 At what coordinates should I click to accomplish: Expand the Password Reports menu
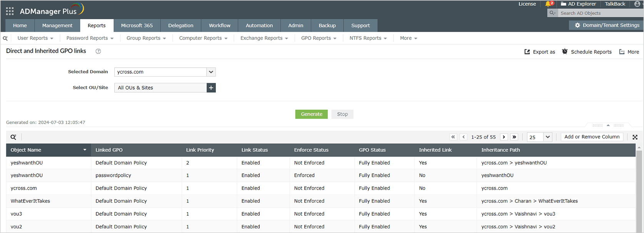pyautogui.click(x=90, y=38)
